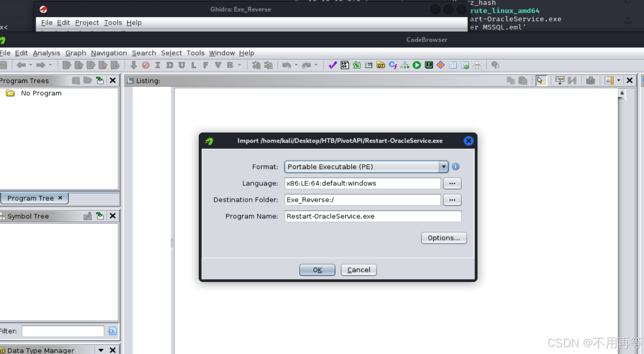Select the No Program folder in Program Trees

click(x=34, y=93)
